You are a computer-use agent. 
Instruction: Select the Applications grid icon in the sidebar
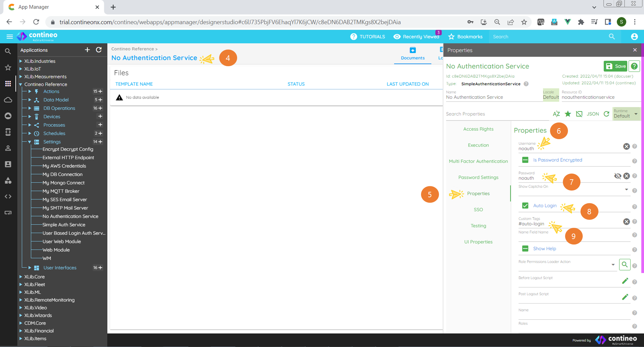click(8, 84)
